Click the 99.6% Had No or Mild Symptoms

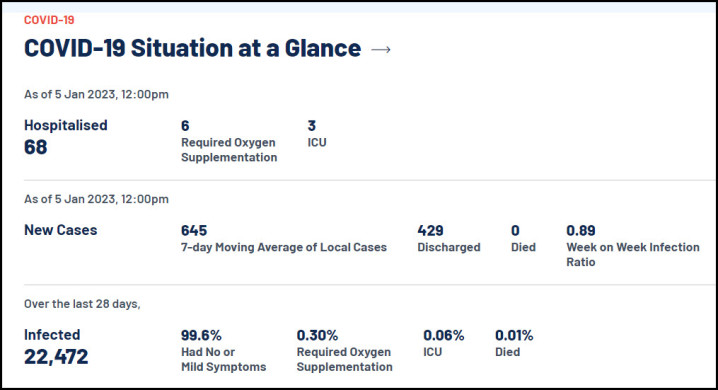pyautogui.click(x=223, y=351)
